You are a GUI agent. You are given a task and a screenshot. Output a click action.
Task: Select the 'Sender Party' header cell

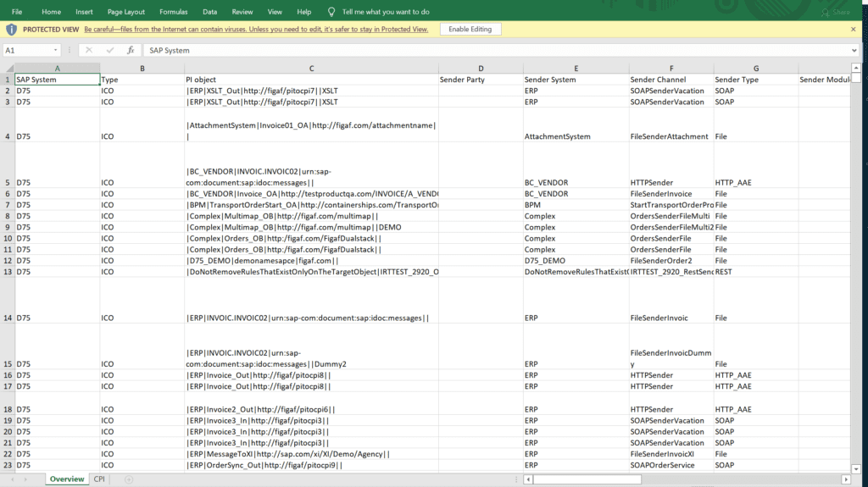481,80
